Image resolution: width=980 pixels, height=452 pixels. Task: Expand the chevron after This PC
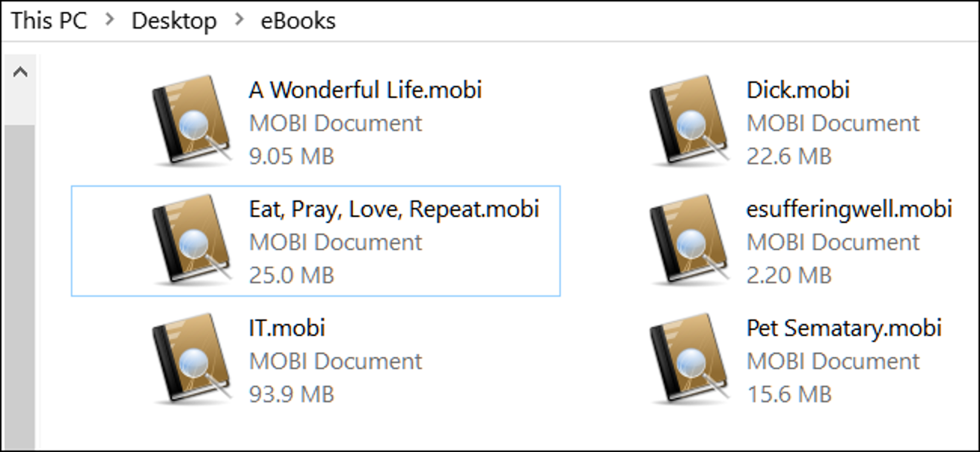click(110, 20)
